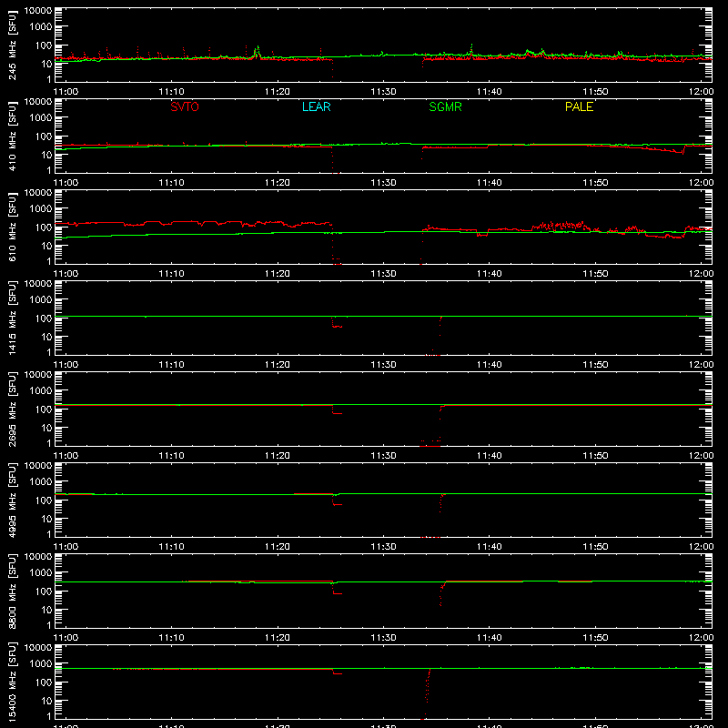The height and width of the screenshot is (728, 728).
Task: Click 11:20 below the 610 MHz plot
Action: tap(278, 274)
